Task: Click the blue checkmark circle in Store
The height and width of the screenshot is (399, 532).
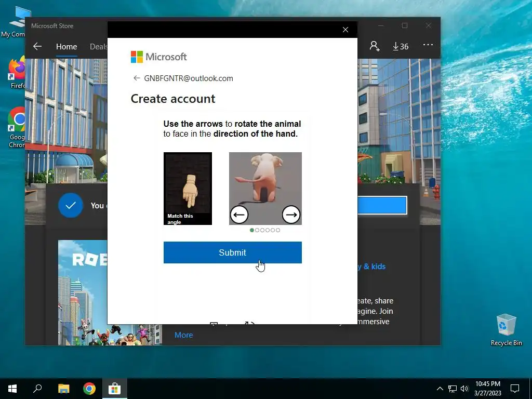Action: click(71, 205)
